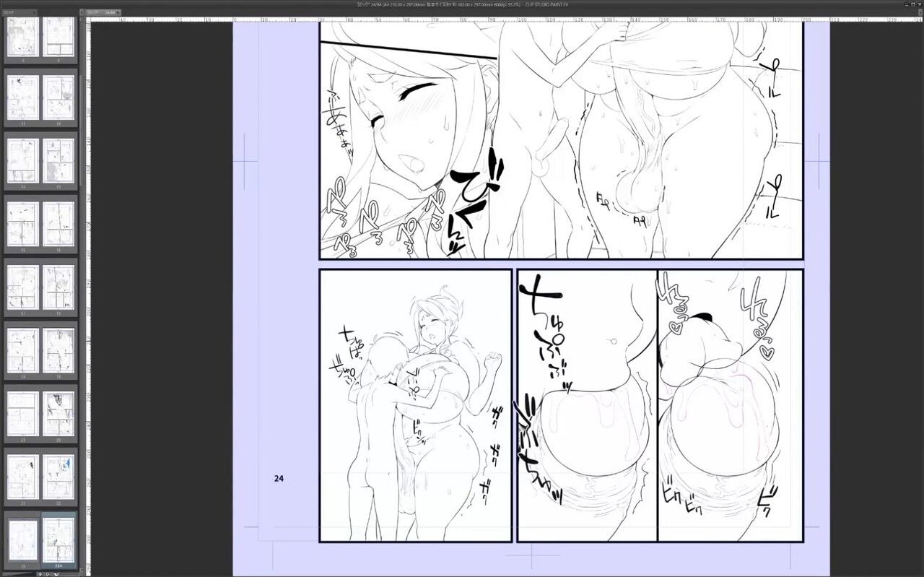Adjust the thumbnail size slider in page manager
Image resolution: width=924 pixels, height=577 pixels.
click(x=18, y=574)
